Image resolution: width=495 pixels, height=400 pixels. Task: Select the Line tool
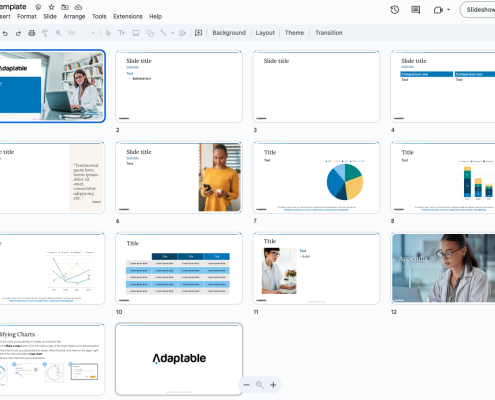(163, 33)
